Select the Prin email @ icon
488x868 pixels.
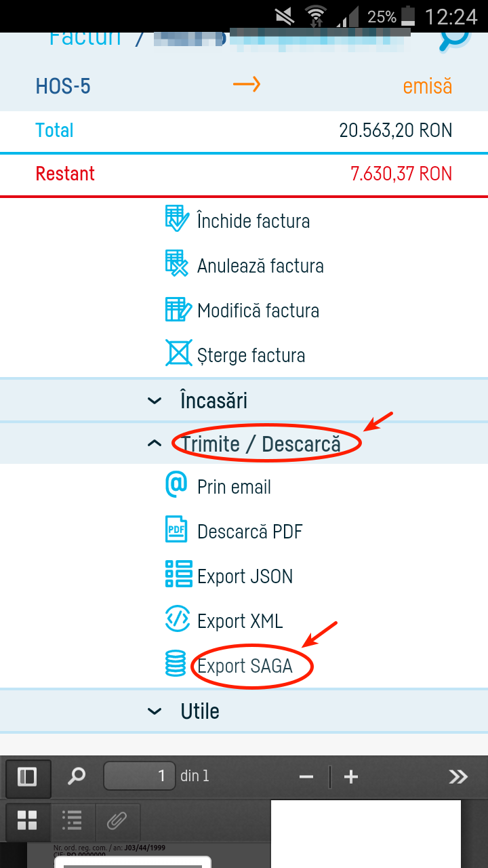tap(176, 486)
